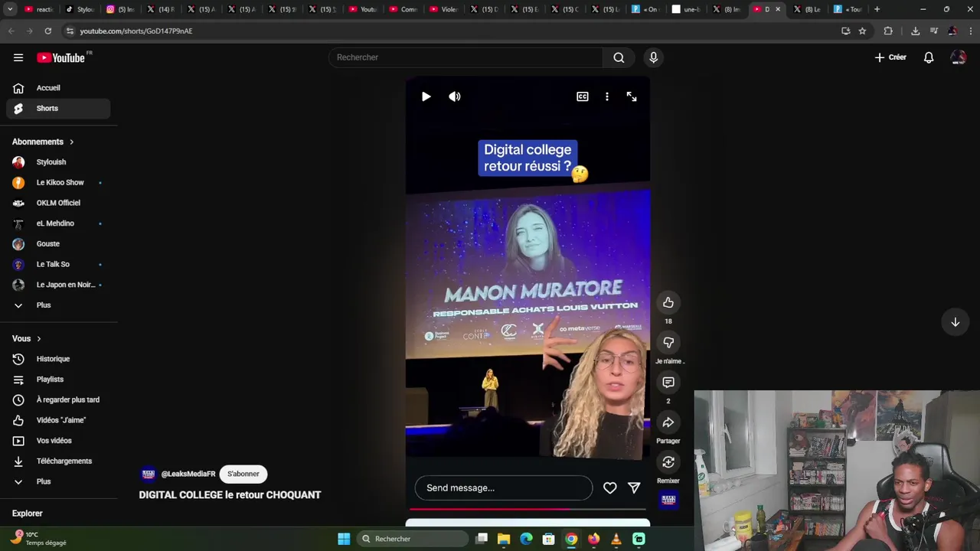Open Vidéos "J'aime"

click(x=58, y=420)
